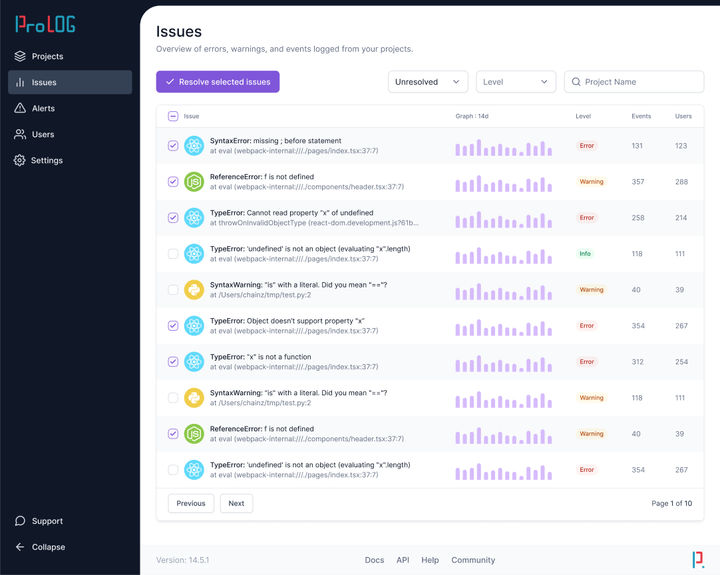720x575 pixels.
Task: Click the small ProLog logo in footer
Action: pos(698,560)
